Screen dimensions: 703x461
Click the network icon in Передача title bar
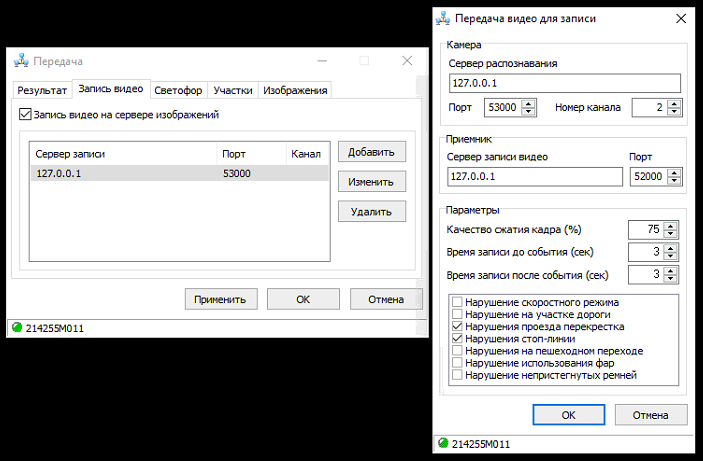click(20, 61)
